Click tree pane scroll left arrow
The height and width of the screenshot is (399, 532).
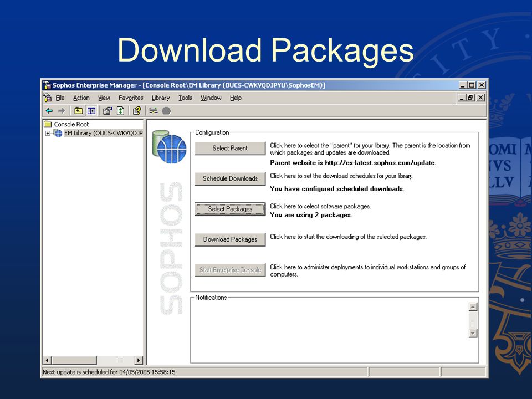click(x=48, y=360)
